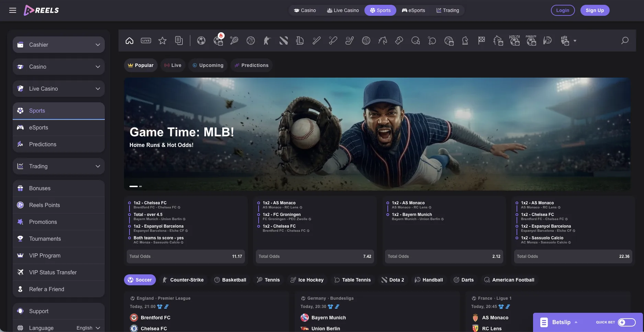Switch to Live Casino top tab
This screenshot has width=644, height=332.
(x=343, y=10)
